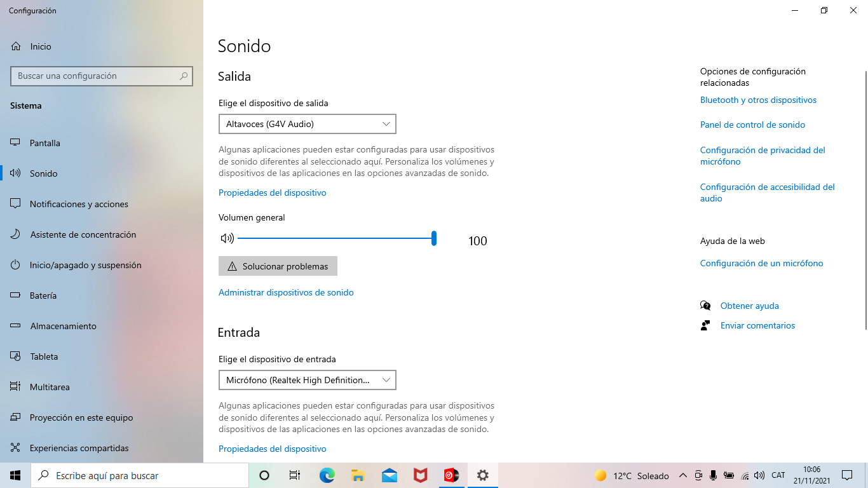
Task: Click the Tableta icon in sidebar
Action: (16, 356)
